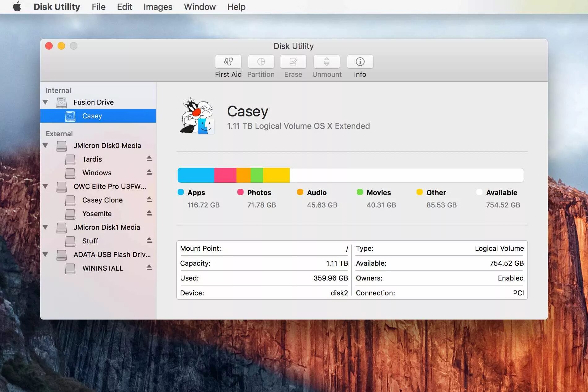588x392 pixels.
Task: Collapse the Fusion Drive disclosure triangle
Action: tap(45, 102)
